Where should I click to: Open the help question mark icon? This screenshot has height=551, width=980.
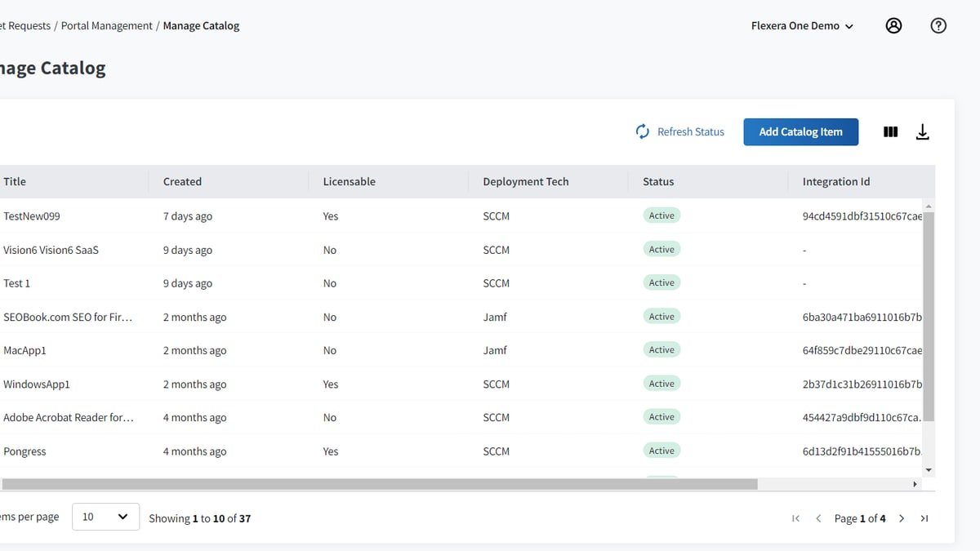click(939, 25)
